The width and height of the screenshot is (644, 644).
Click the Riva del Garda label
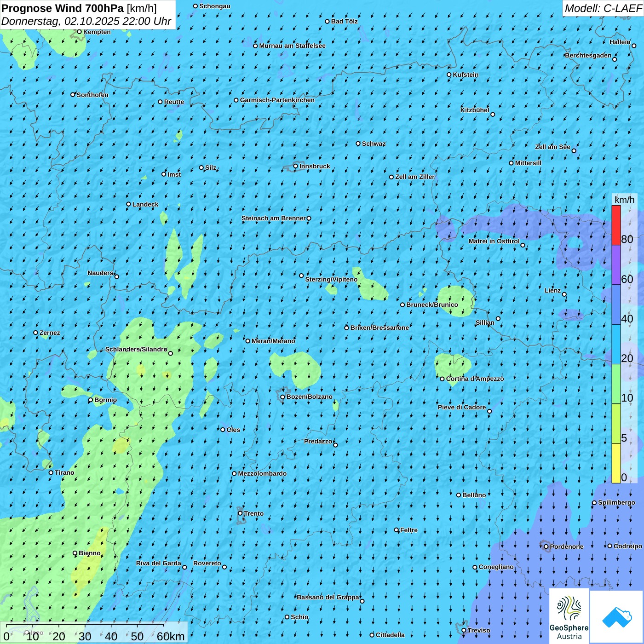[159, 563]
